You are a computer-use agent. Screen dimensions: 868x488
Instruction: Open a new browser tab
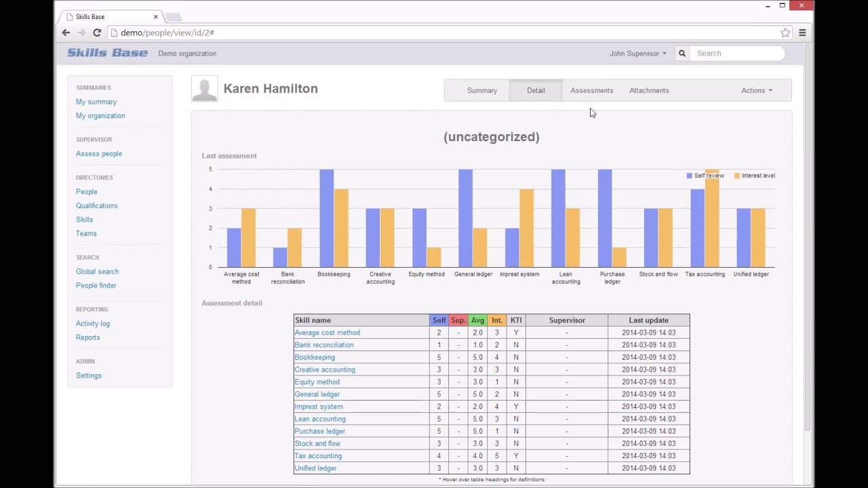pyautogui.click(x=173, y=17)
